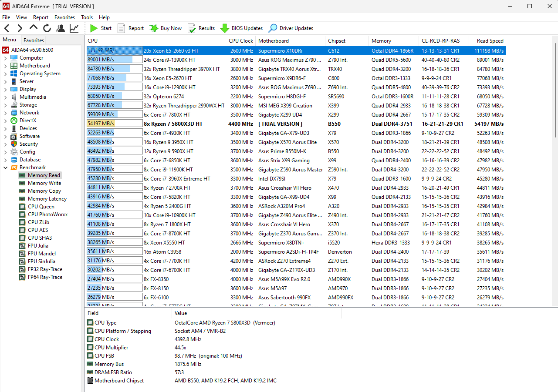This screenshot has height=392, width=558.
Task: Click Buy Now in the toolbar
Action: click(166, 28)
